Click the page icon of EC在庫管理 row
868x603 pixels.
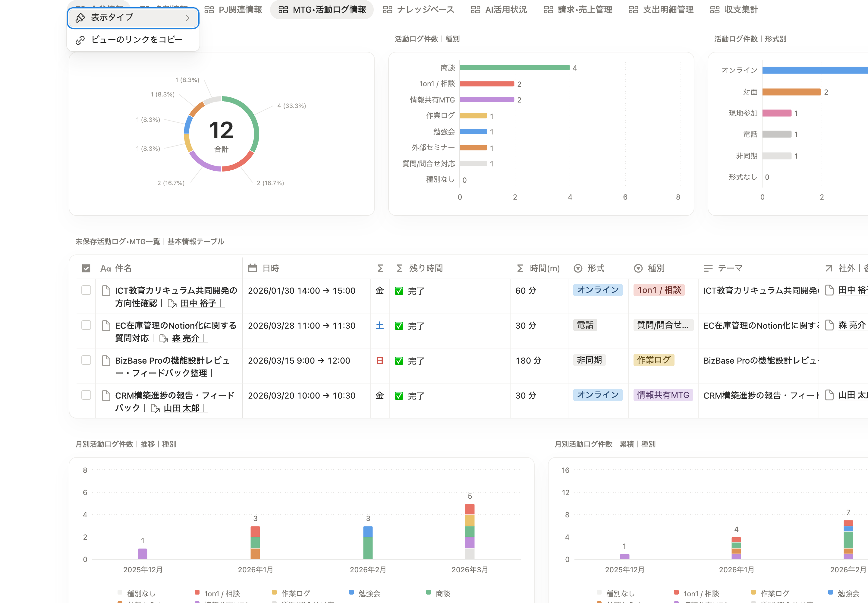click(106, 325)
